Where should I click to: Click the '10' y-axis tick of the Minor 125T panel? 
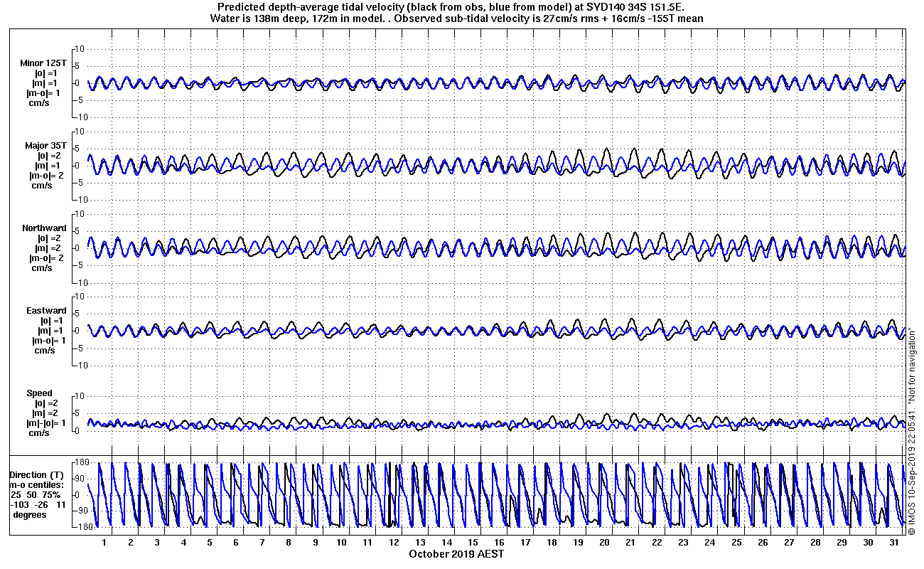click(x=80, y=48)
